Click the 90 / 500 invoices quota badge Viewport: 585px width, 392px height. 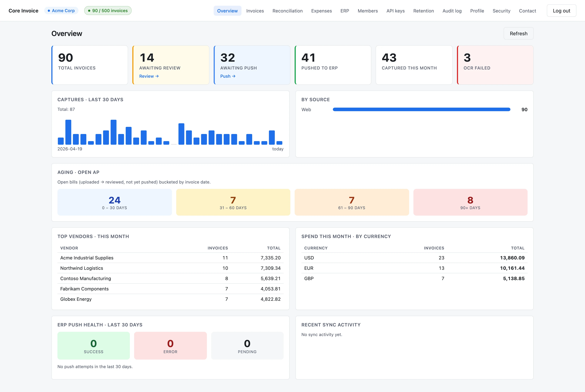click(108, 11)
